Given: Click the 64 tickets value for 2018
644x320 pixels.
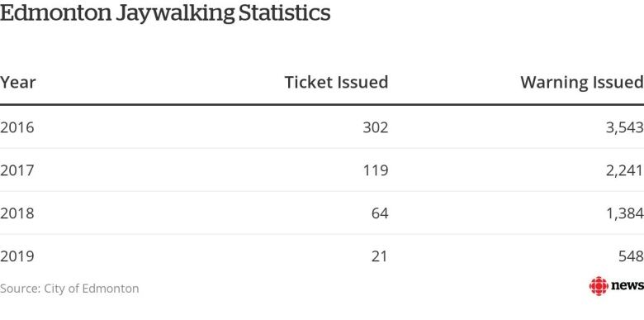Looking at the screenshot, I should [380, 213].
